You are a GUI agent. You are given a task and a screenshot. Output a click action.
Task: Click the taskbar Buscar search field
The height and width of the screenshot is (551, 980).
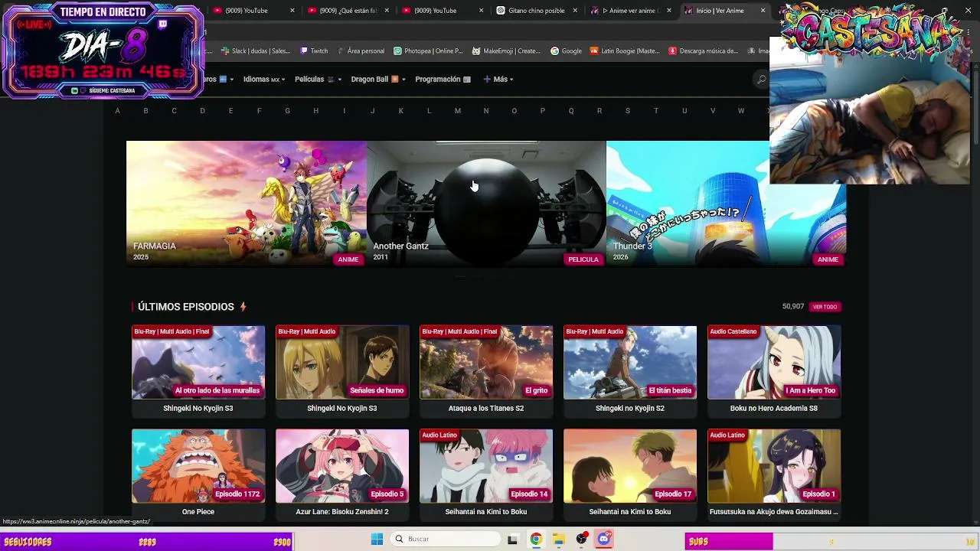[x=444, y=539]
